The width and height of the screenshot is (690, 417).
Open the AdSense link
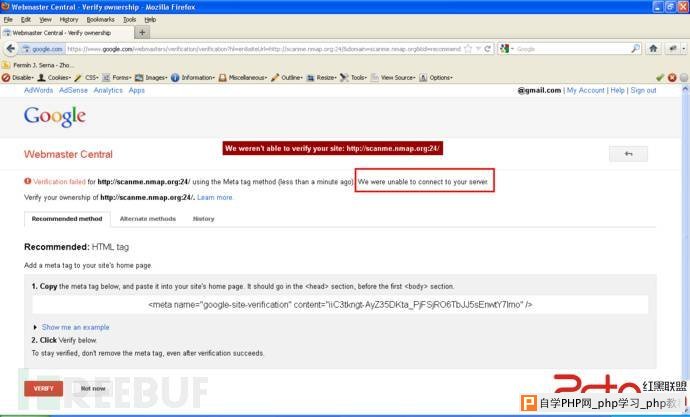pos(73,90)
